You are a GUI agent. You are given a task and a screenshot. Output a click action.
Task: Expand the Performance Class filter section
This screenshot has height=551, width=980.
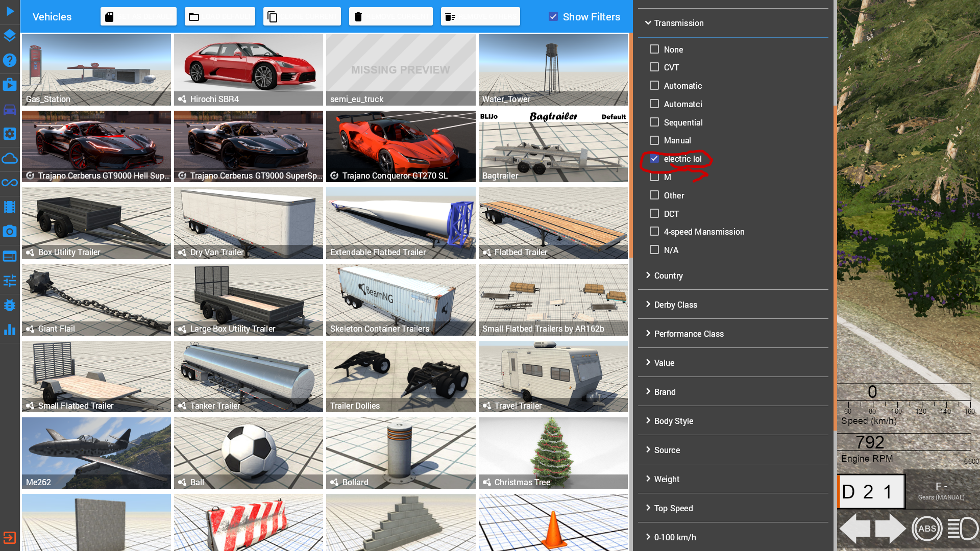point(733,334)
